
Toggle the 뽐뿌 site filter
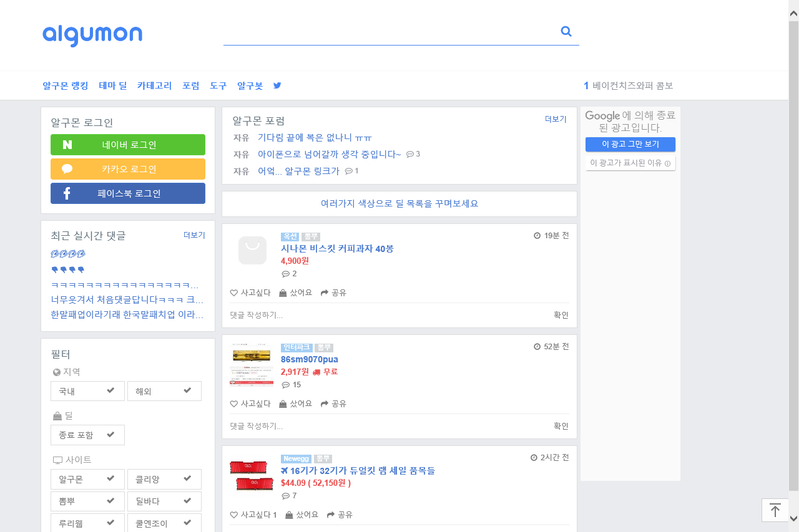point(87,501)
